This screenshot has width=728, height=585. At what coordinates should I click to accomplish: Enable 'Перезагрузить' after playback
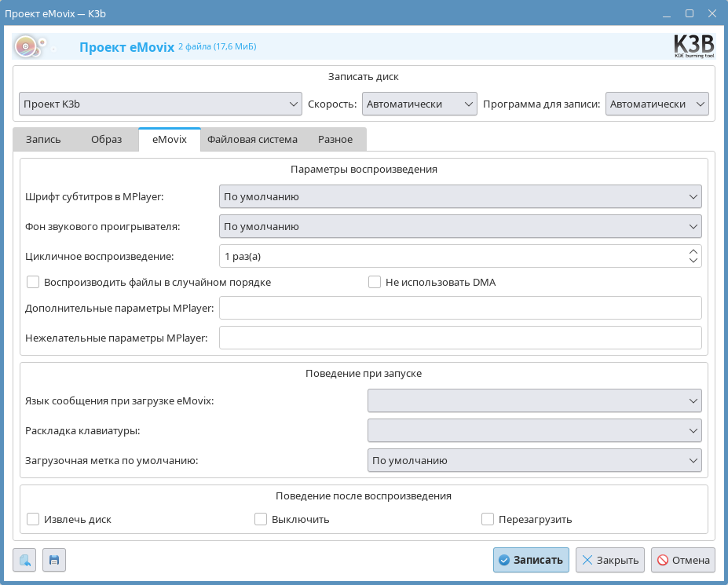coord(488,519)
